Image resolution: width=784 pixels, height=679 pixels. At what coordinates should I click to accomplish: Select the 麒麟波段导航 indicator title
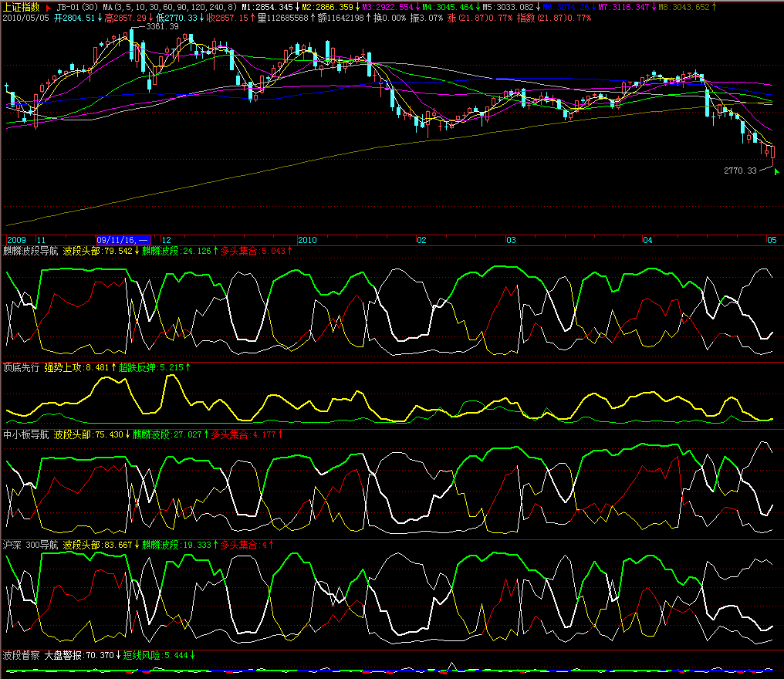pyautogui.click(x=30, y=251)
